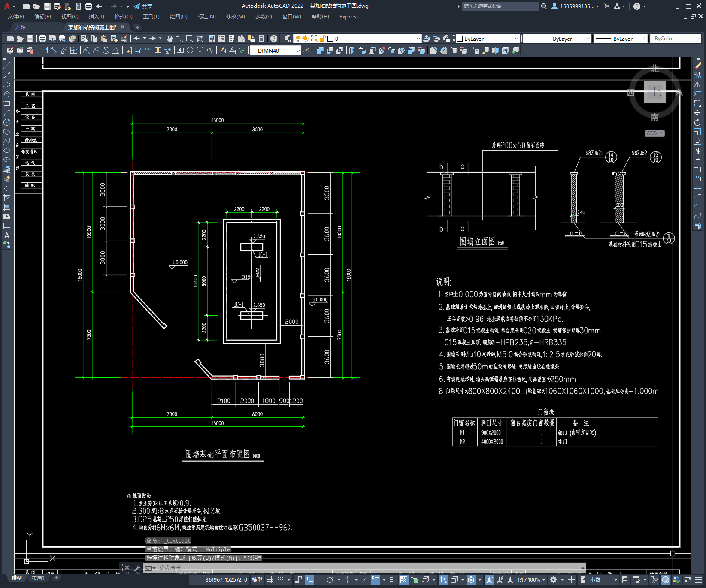Viewport: 706px width, 588px height.
Task: Click the Pan hand tool icon
Action: point(170,39)
